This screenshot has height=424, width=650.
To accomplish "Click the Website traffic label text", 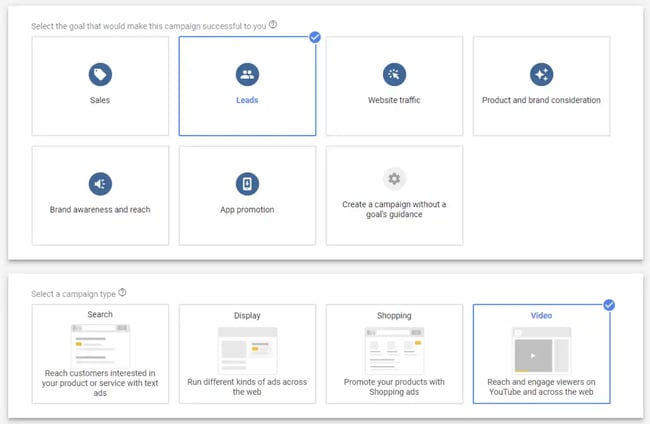I will pyautogui.click(x=394, y=101).
